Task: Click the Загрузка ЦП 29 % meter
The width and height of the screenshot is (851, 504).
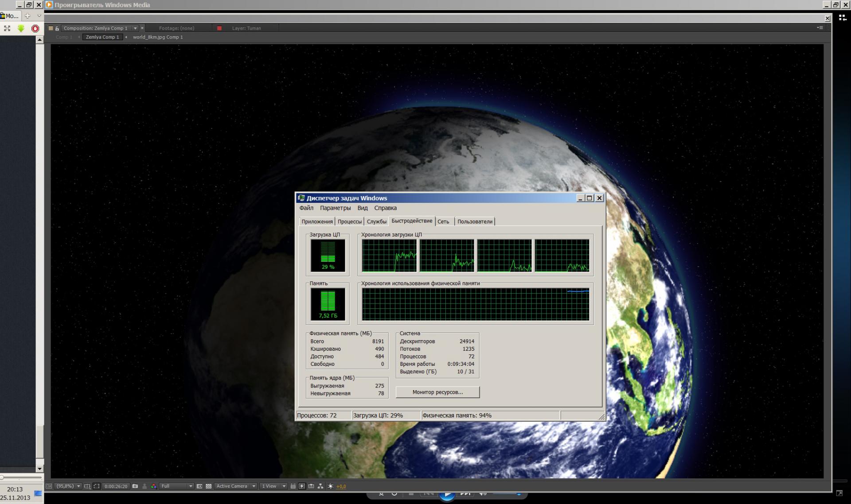Action: point(328,255)
